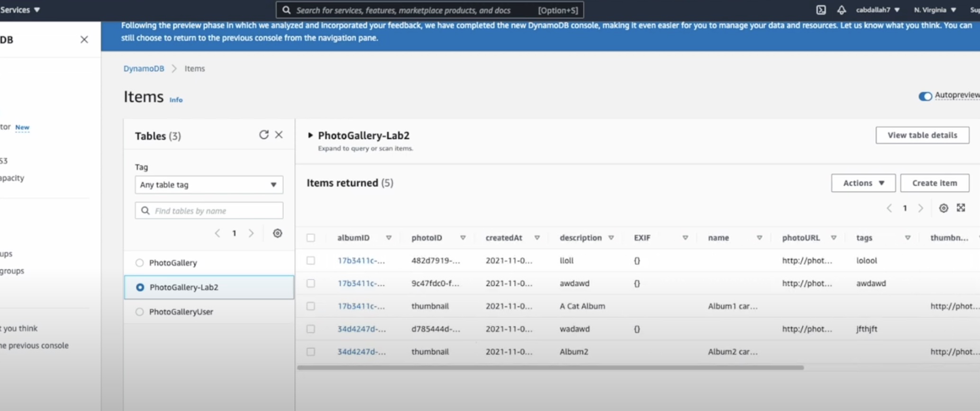Sort by createdAt column arrow

pos(537,238)
